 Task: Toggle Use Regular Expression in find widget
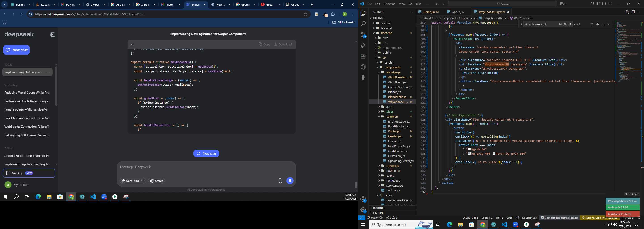570,24
